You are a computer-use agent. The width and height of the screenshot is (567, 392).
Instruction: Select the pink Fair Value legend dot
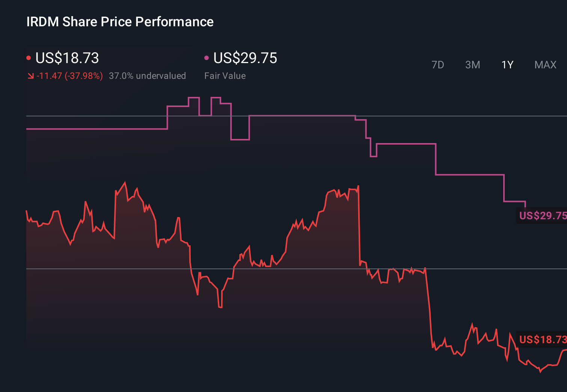(207, 57)
